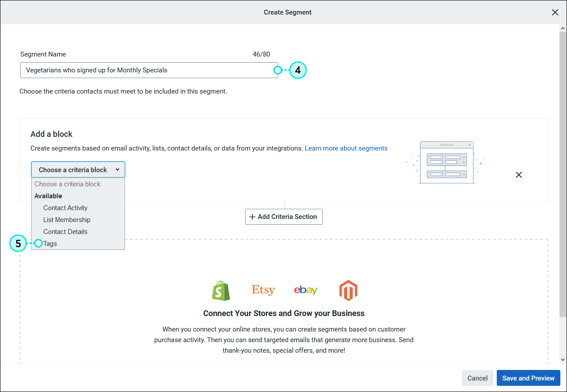Select List Membership criteria option
Screen dimensions: 567x392
pyautogui.click(x=67, y=219)
